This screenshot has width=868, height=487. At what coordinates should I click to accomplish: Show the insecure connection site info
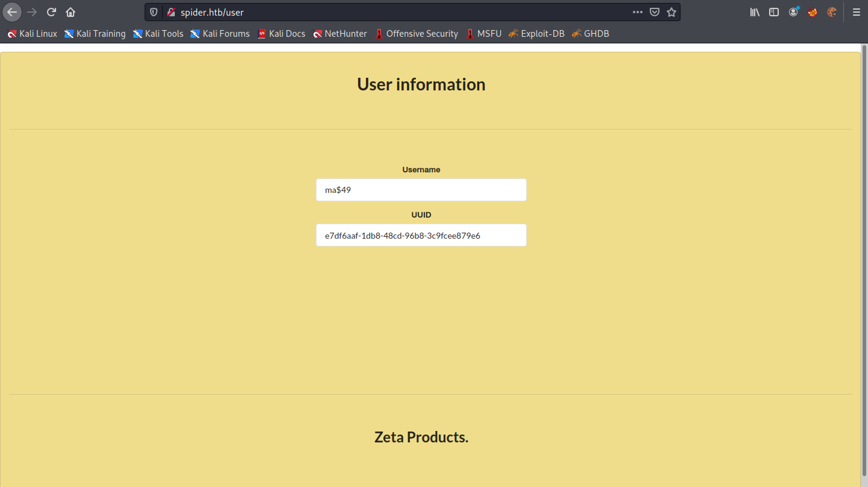click(171, 12)
